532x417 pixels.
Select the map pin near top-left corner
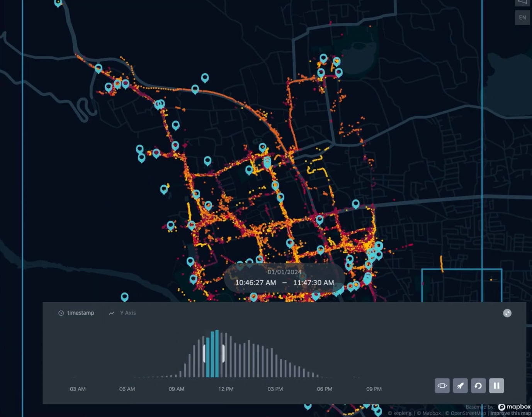pos(58,3)
